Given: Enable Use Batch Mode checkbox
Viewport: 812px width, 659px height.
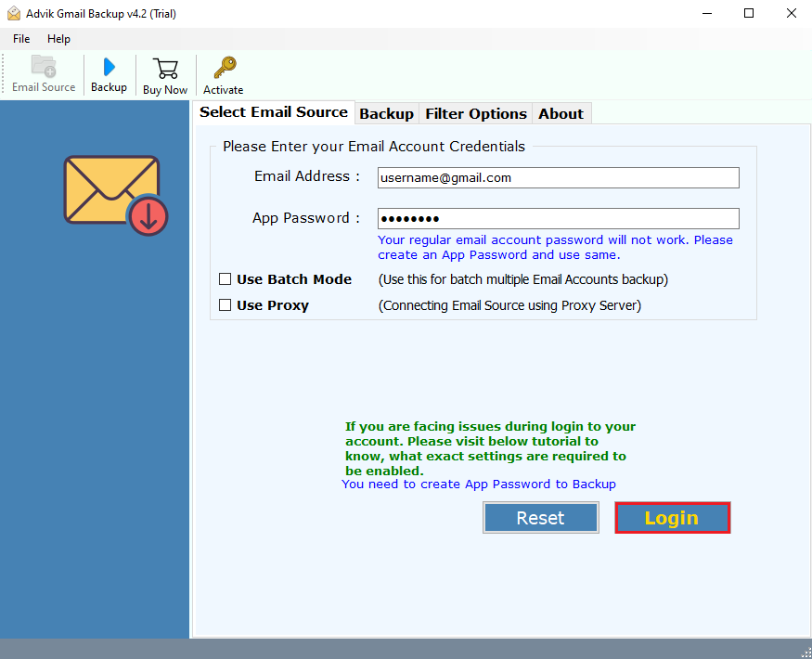Looking at the screenshot, I should pos(225,279).
